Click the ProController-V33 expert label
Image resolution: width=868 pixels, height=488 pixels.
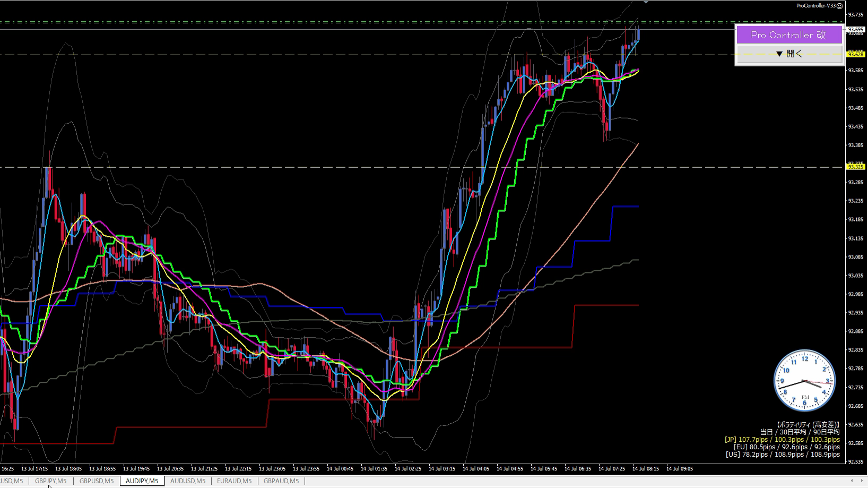(816, 6)
